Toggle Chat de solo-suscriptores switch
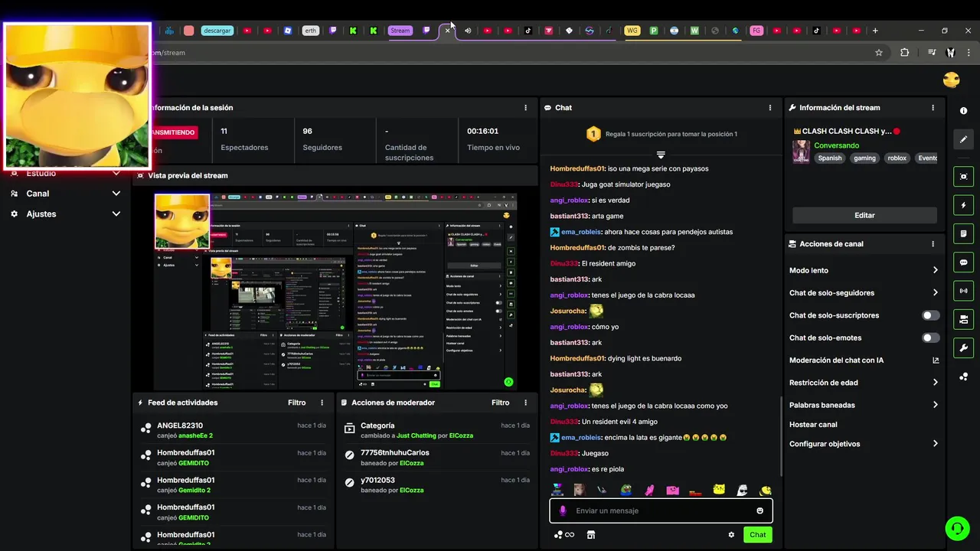The width and height of the screenshot is (980, 551). 930,315
